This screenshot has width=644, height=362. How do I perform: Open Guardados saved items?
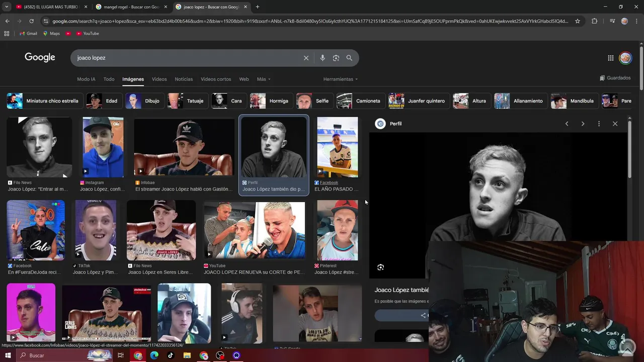point(615,78)
